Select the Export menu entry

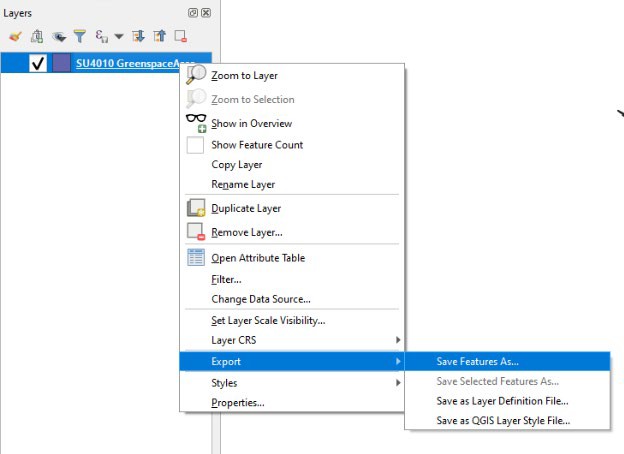292,361
